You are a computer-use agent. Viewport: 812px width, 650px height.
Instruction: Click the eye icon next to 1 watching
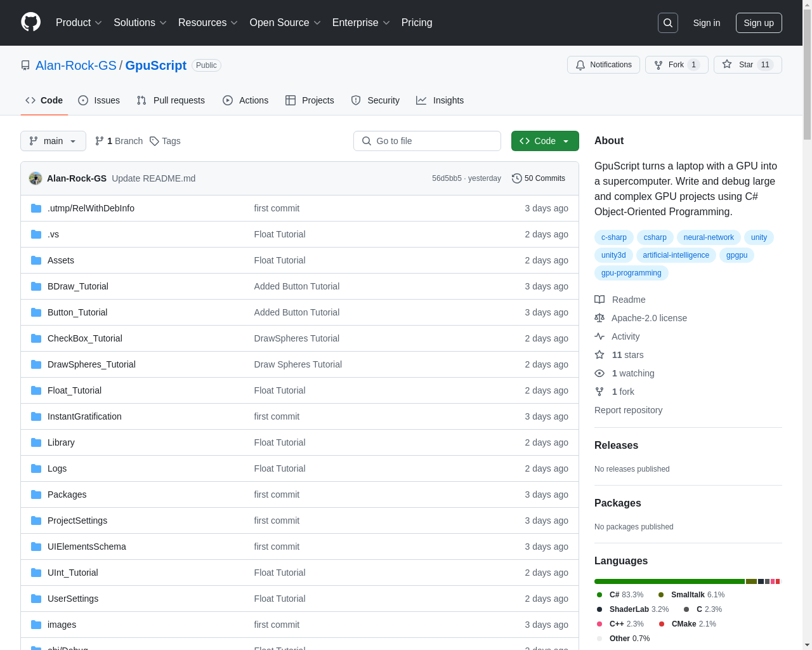(x=599, y=373)
